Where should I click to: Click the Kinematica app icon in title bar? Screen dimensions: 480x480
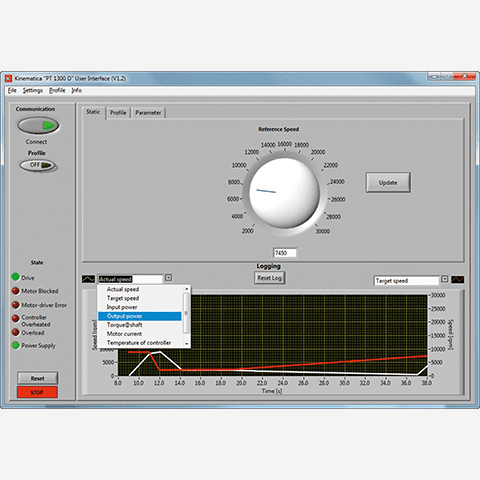9,78
